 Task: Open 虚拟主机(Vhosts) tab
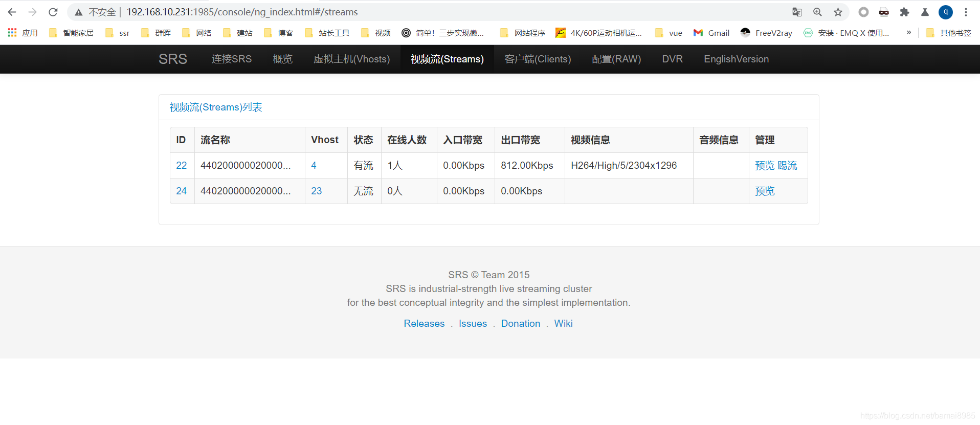(352, 59)
